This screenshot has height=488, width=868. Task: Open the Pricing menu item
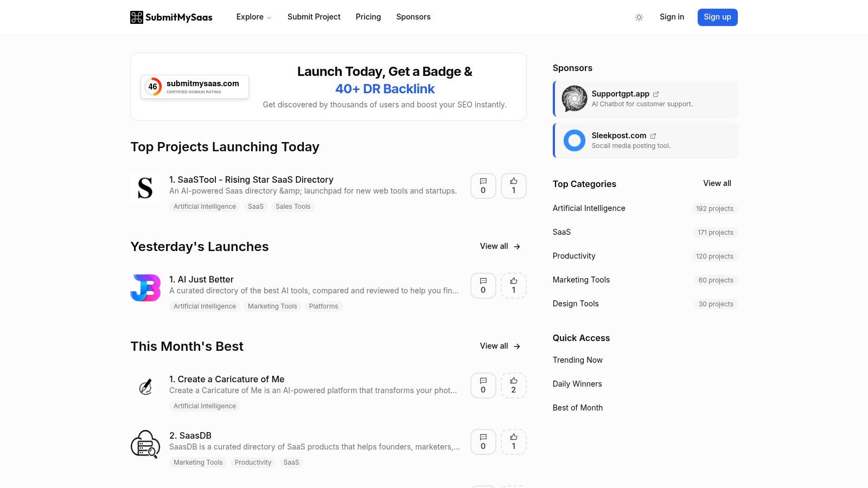[x=368, y=17]
